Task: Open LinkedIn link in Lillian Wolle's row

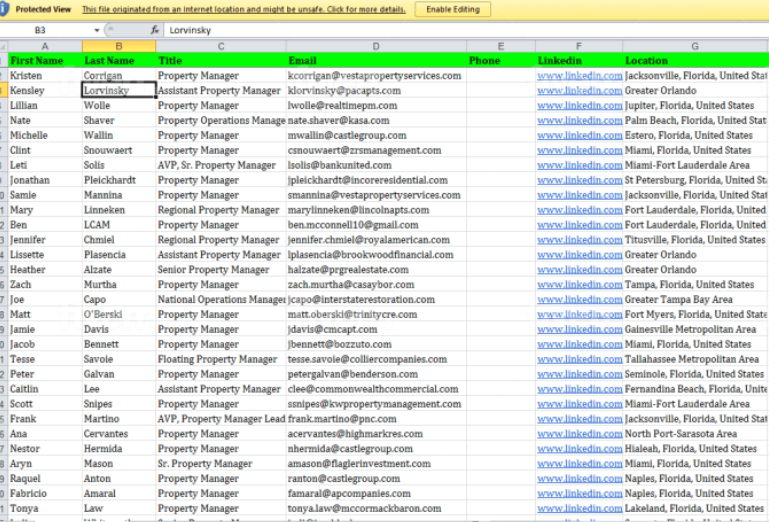Action: (579, 105)
